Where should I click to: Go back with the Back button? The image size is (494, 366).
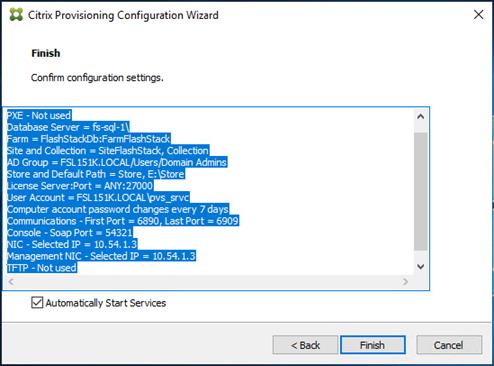pyautogui.click(x=305, y=345)
